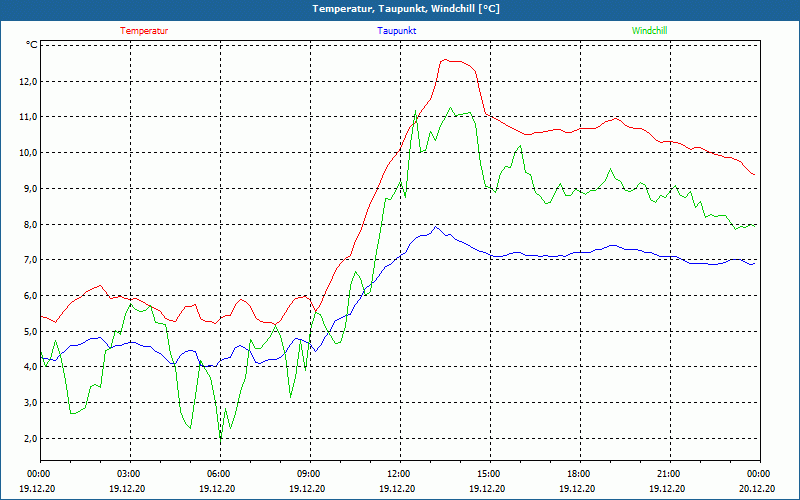This screenshot has width=800, height=500.
Task: Click the green windchill minimum at 06:00
Action: 221,438
